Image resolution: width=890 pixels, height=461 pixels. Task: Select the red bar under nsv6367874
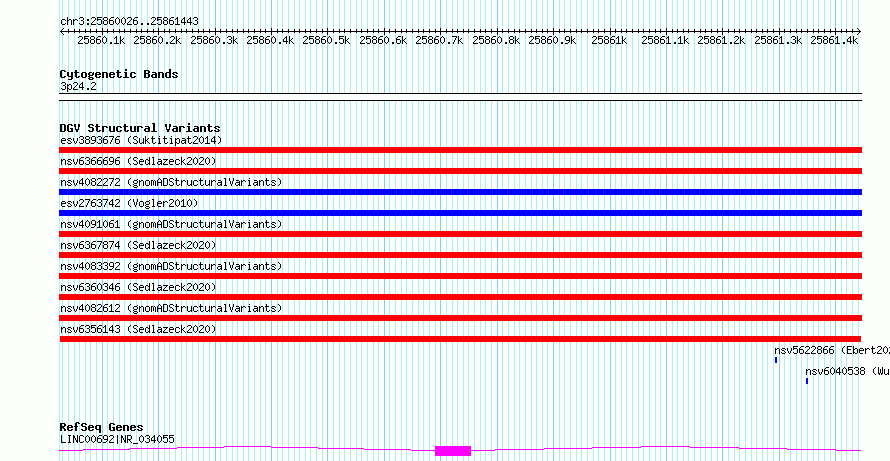[x=461, y=255]
